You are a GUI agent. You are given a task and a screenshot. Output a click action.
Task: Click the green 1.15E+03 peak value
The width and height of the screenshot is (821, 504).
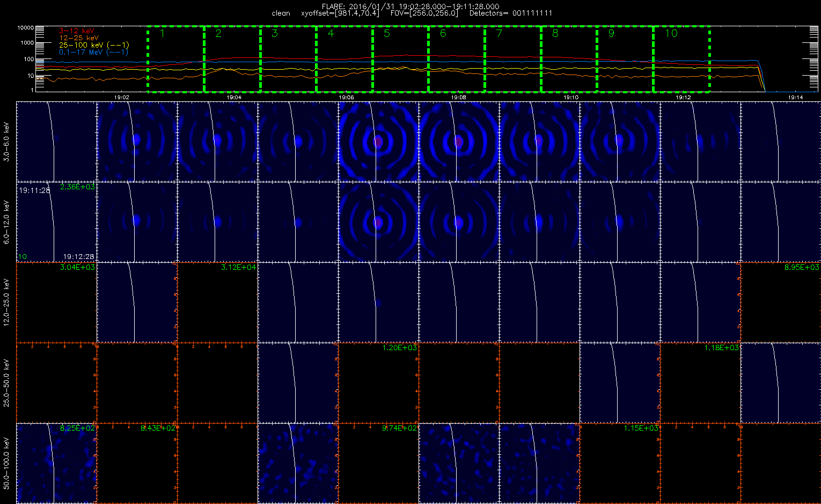pos(641,428)
